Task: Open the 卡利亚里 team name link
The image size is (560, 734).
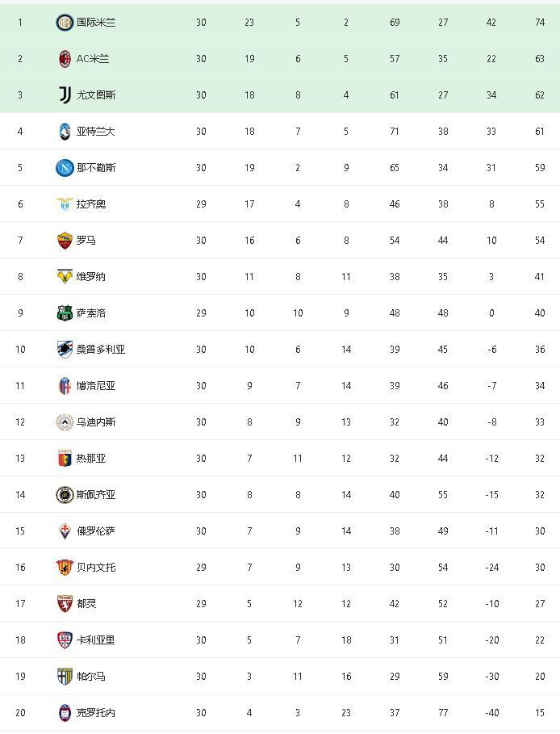Action: click(x=96, y=640)
